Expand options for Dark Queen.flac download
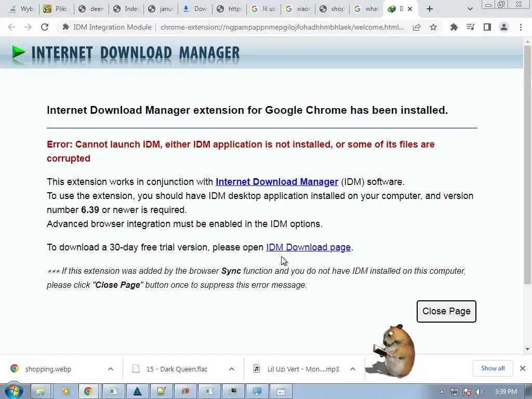Screen dimensions: 532x399 coord(232,369)
